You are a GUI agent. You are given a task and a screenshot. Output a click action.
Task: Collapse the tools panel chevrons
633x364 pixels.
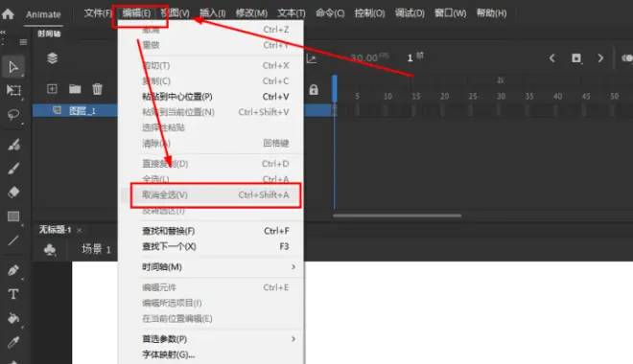coord(3,32)
